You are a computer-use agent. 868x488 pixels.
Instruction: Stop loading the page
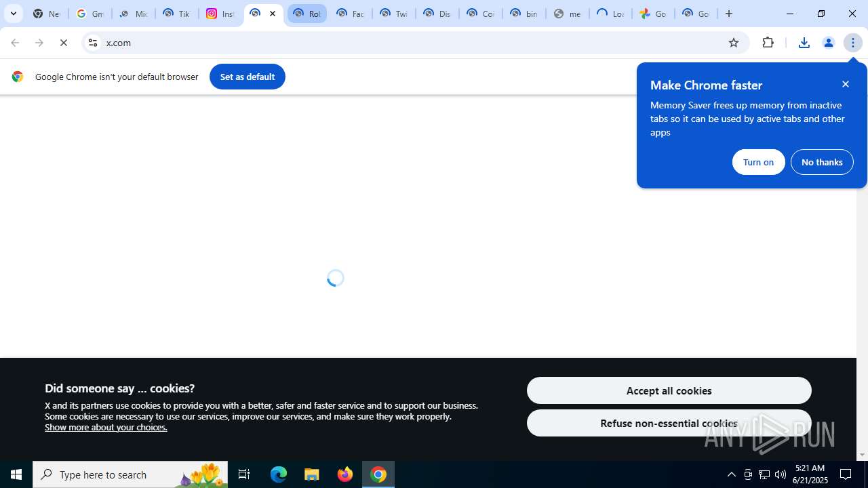(x=64, y=43)
